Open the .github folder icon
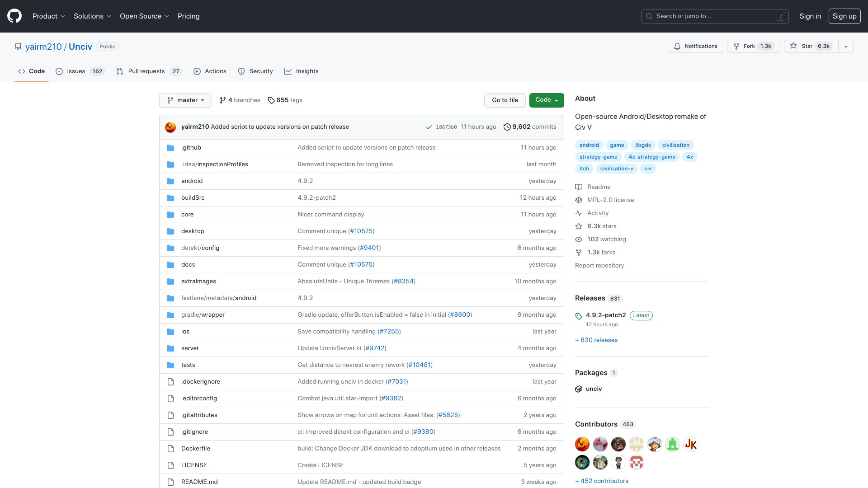This screenshot has width=868, height=488. 170,148
